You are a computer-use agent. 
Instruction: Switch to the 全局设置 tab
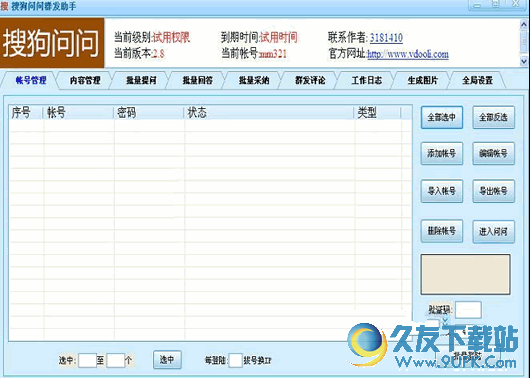pyautogui.click(x=477, y=80)
